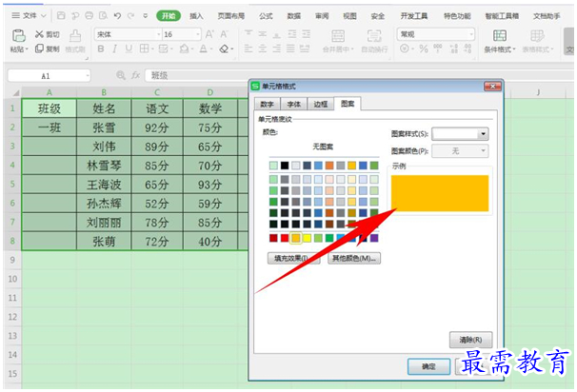Open the 文件 menu
This screenshot has height=392, width=577.
(x=30, y=15)
